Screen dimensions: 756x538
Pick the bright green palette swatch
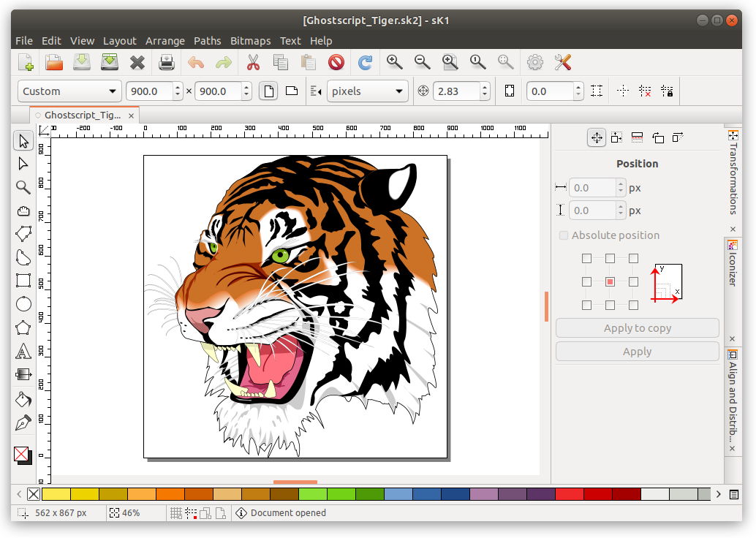[314, 494]
